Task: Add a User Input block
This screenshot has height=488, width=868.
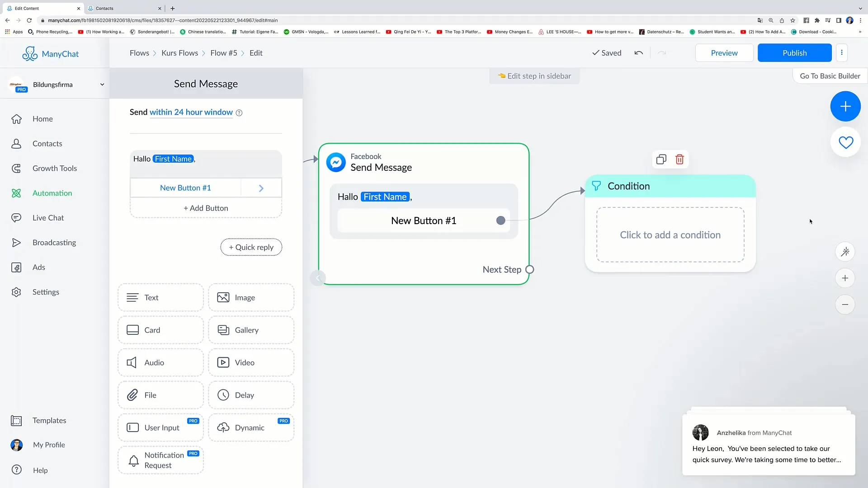Action: [x=160, y=428]
